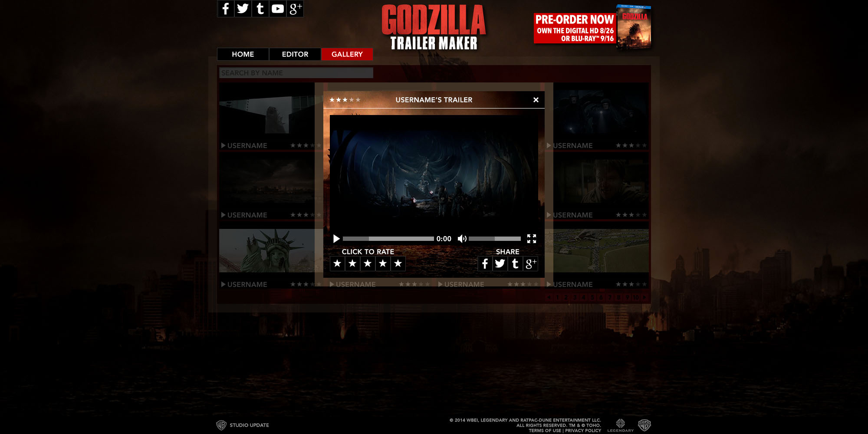
Task: Go to next gallery page arrow
Action: (x=644, y=297)
